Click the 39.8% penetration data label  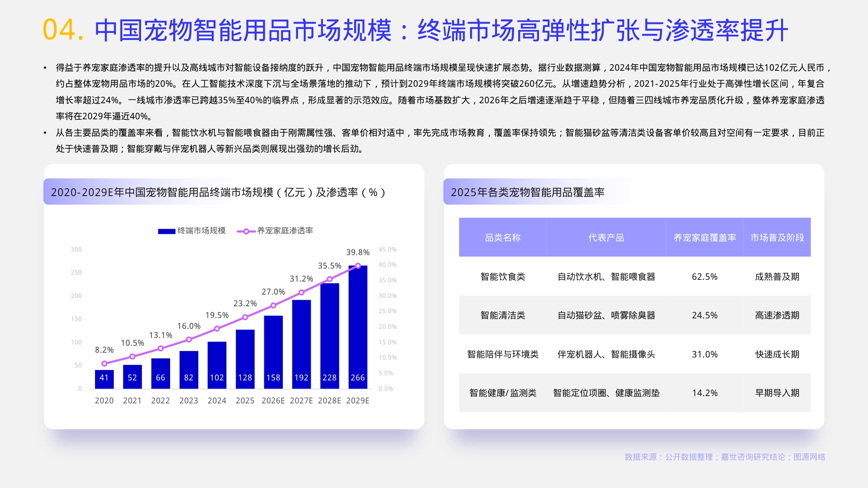click(x=358, y=252)
